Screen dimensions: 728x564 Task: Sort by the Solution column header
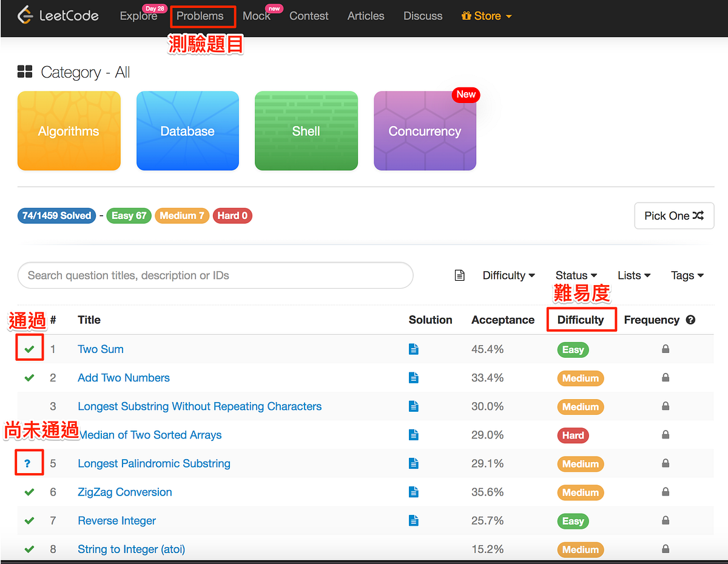click(431, 320)
